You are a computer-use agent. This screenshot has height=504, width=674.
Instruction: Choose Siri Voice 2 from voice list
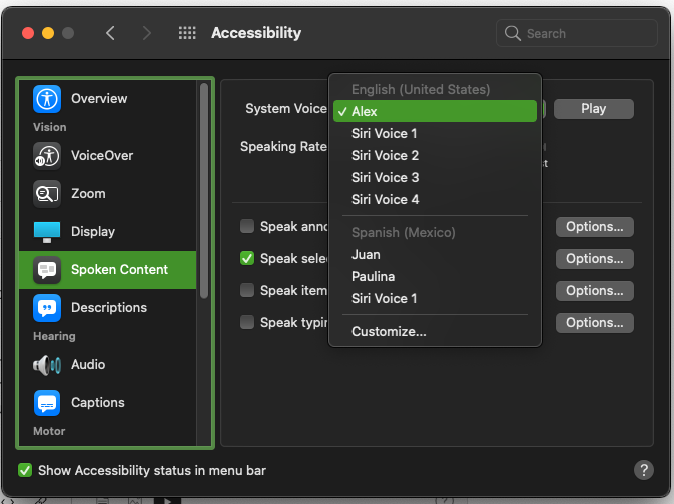385,155
